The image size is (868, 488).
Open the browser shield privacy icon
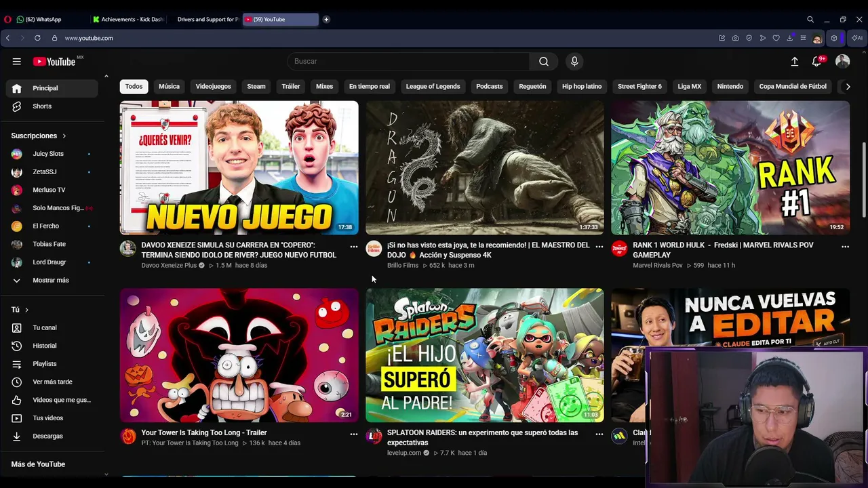click(x=749, y=38)
